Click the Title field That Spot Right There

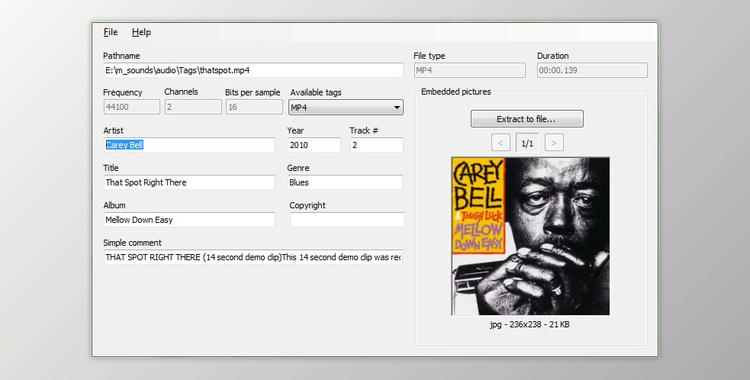pos(189,182)
